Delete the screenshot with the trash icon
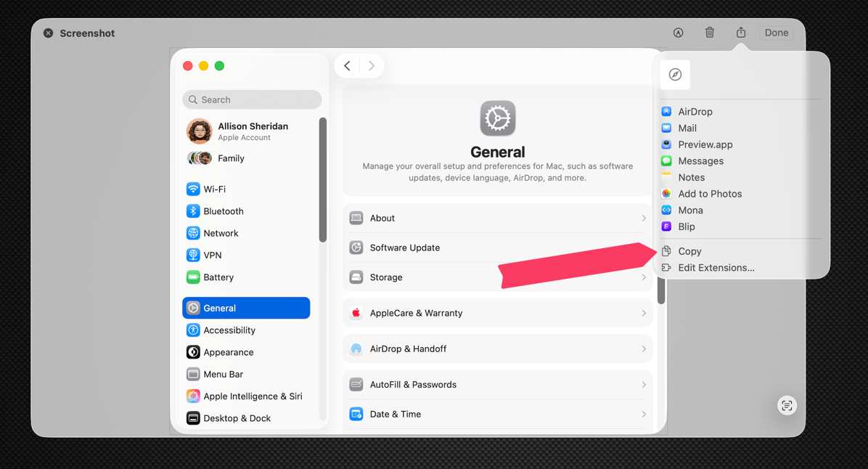The width and height of the screenshot is (868, 469). click(710, 33)
